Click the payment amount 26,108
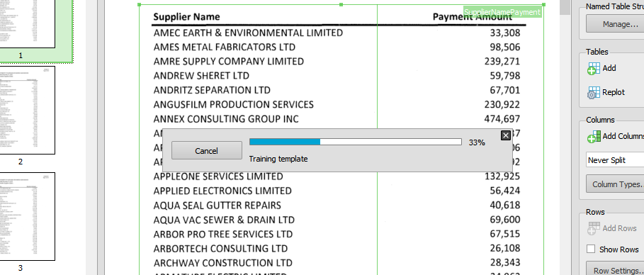644x275 pixels. point(504,248)
